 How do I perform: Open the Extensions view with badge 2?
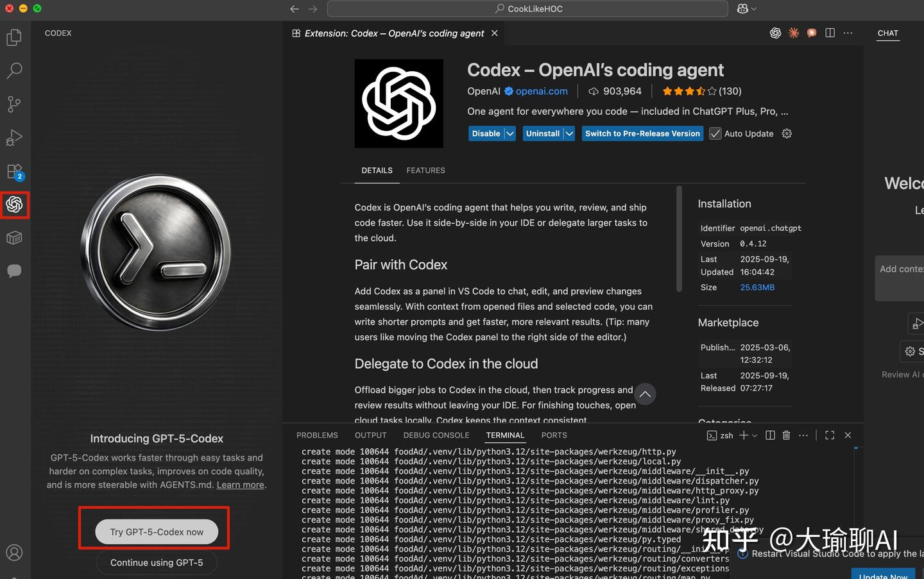(x=14, y=171)
